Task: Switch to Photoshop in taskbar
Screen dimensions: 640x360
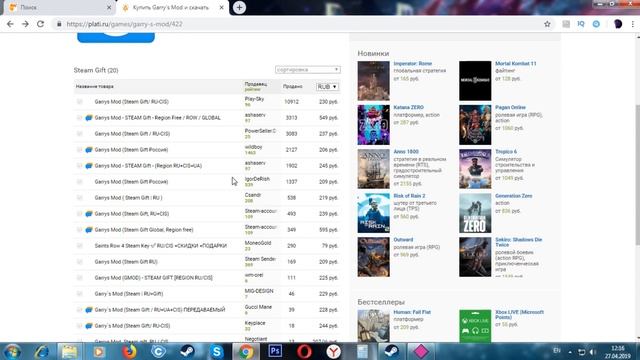Action: 275,351
